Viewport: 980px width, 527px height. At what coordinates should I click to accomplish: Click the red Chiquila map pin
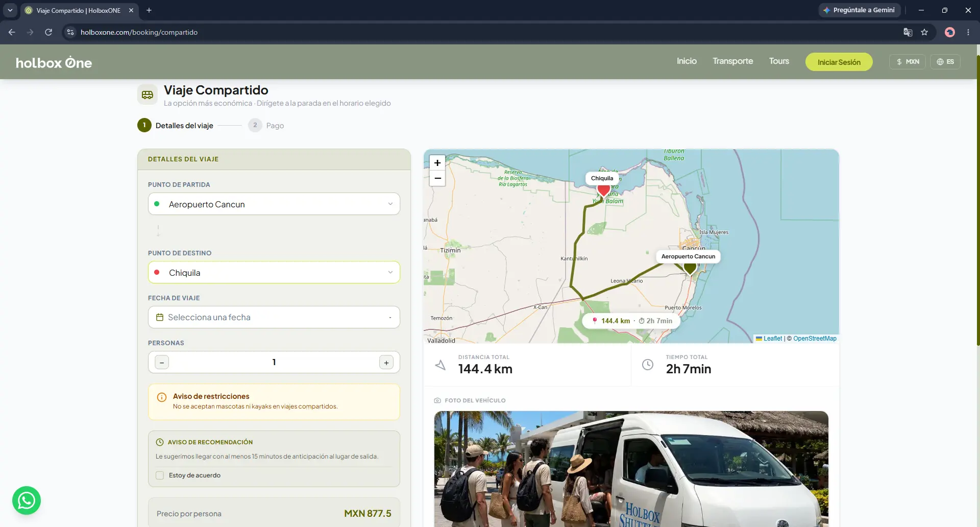[x=604, y=191]
